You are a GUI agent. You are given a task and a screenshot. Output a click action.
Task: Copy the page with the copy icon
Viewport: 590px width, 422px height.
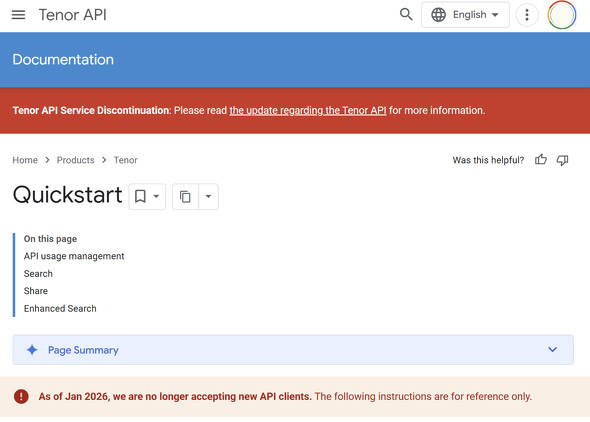(185, 196)
